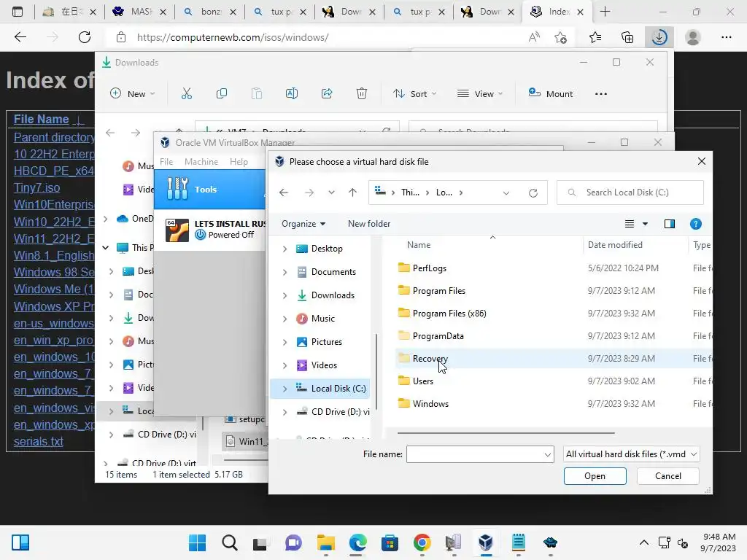The height and width of the screenshot is (560, 747).
Task: Expand the Desktop tree node in dialog
Action: coord(285,249)
